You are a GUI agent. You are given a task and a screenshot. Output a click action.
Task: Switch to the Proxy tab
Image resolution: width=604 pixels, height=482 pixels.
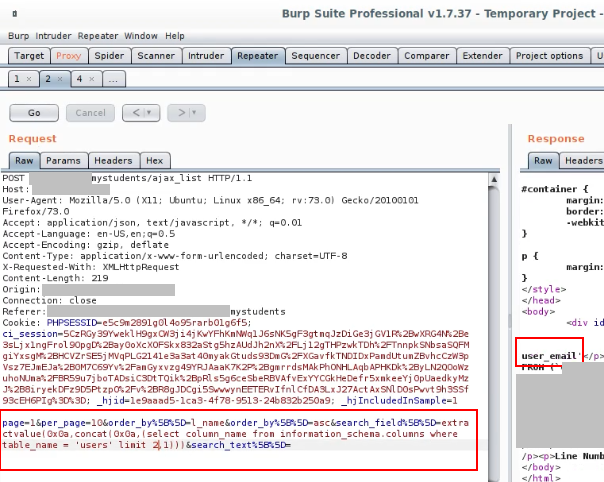pos(69,56)
